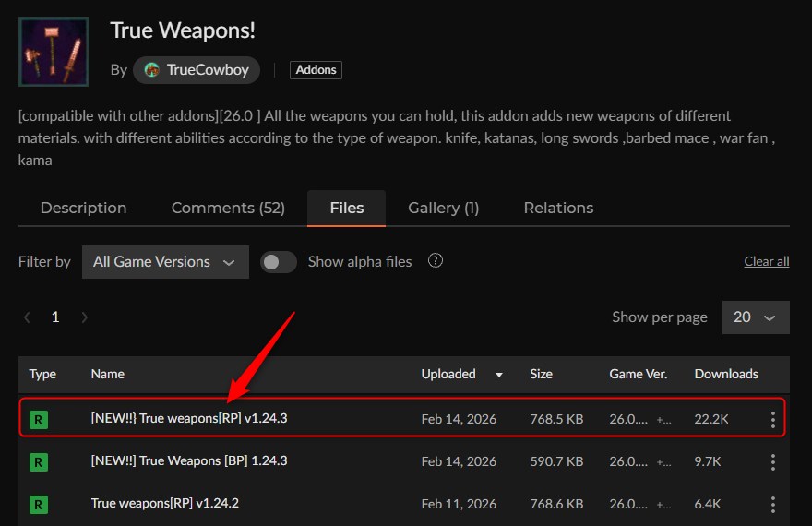Image resolution: width=812 pixels, height=526 pixels.
Task: Click the Addons category tag
Action: pyautogui.click(x=316, y=70)
